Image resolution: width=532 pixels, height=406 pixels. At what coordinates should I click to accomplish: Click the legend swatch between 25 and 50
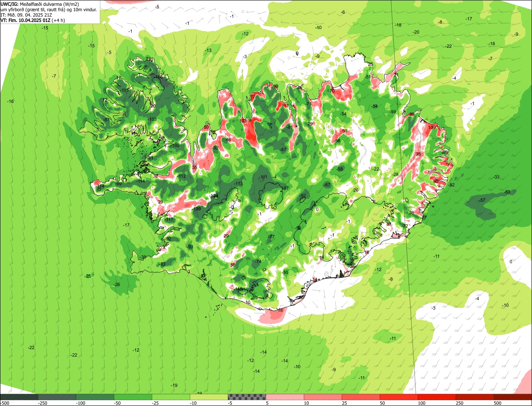coord(361,397)
